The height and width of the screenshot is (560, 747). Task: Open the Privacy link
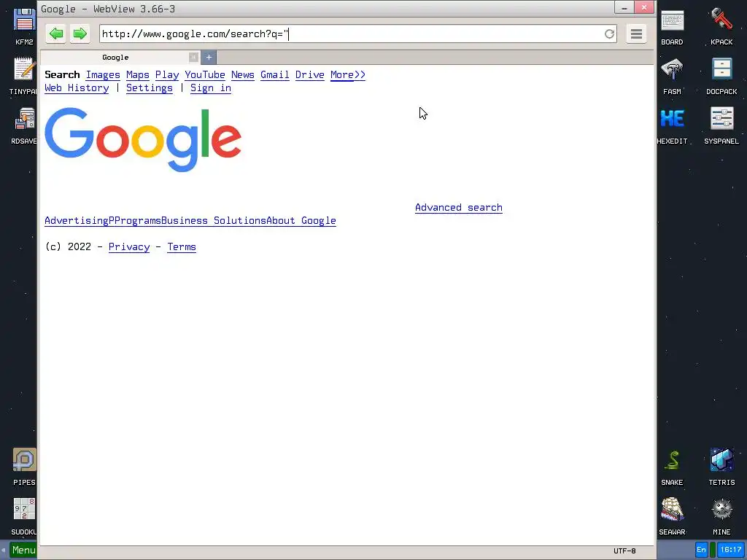[129, 247]
